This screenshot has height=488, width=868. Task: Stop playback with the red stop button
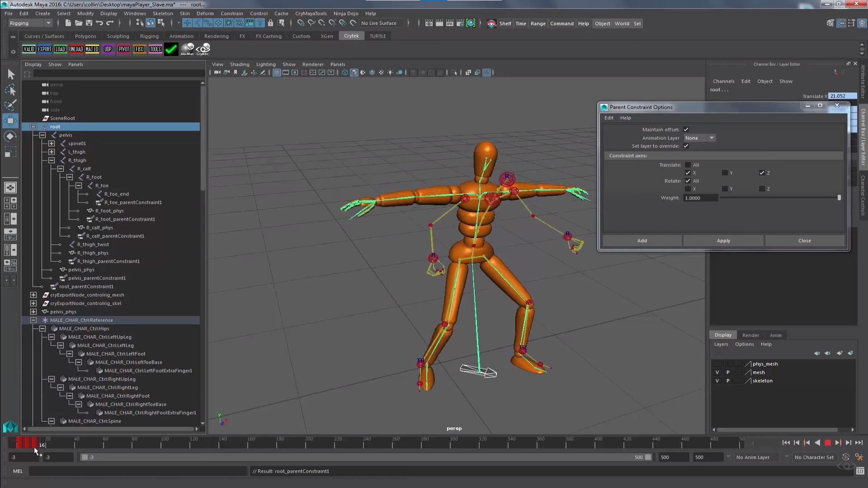[x=828, y=443]
